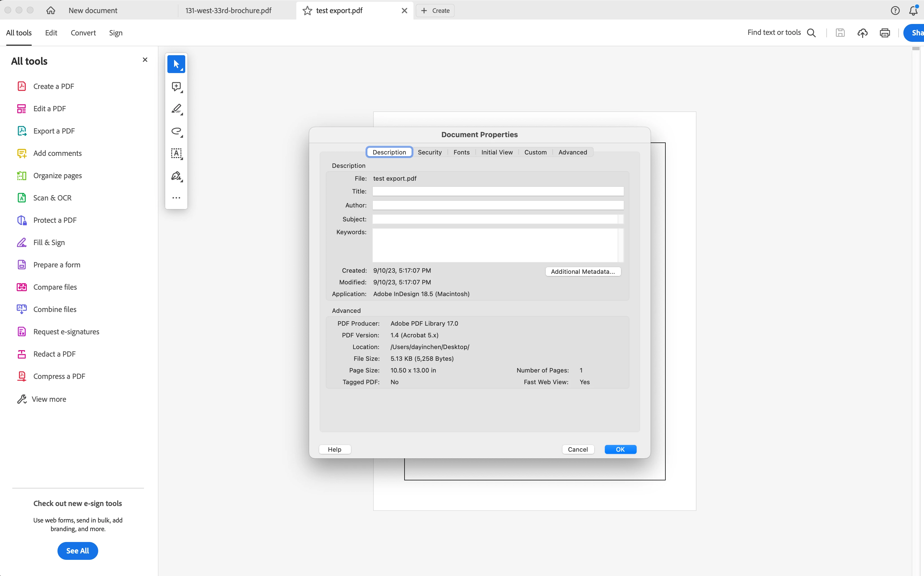924x576 pixels.
Task: Expand the three-dots more tools menu
Action: coord(176,198)
